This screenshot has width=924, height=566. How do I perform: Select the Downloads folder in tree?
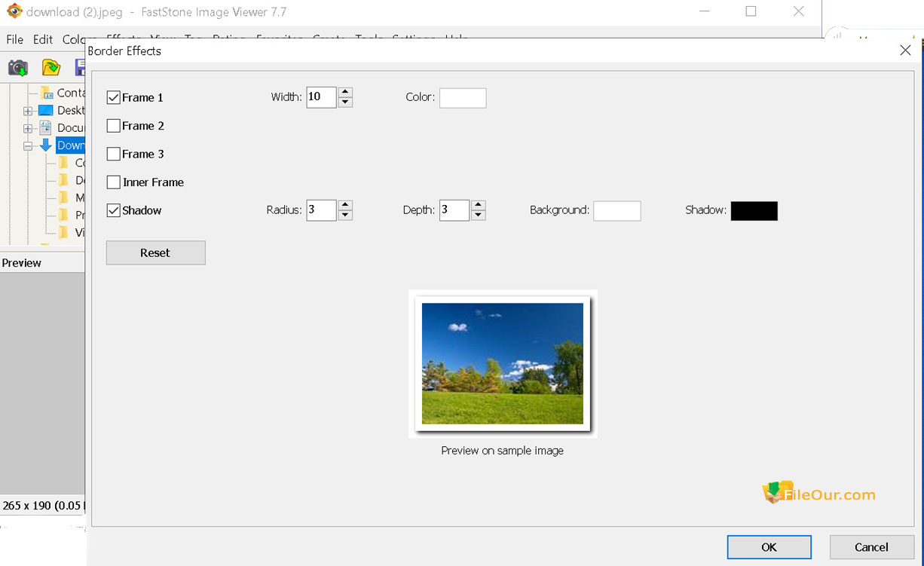[71, 145]
